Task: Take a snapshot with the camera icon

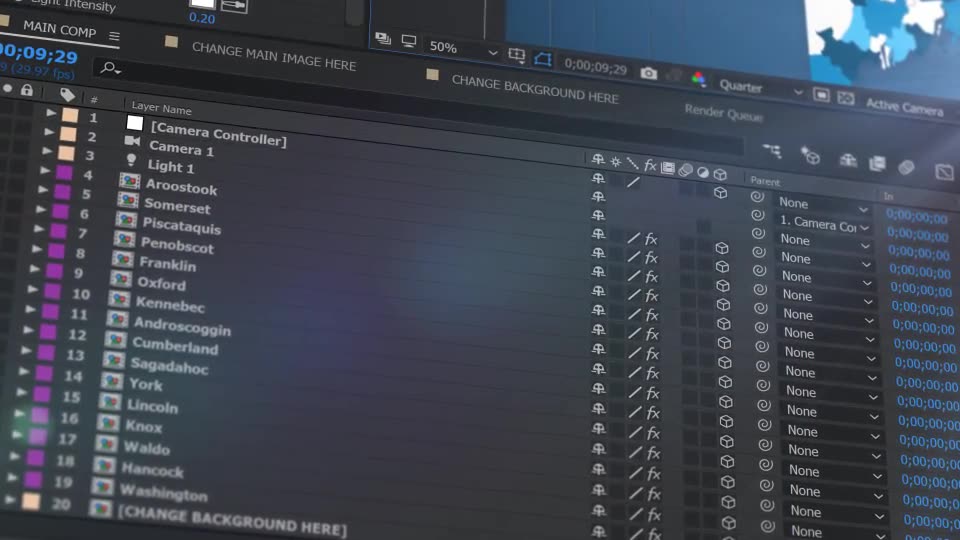Action: pyautogui.click(x=648, y=73)
